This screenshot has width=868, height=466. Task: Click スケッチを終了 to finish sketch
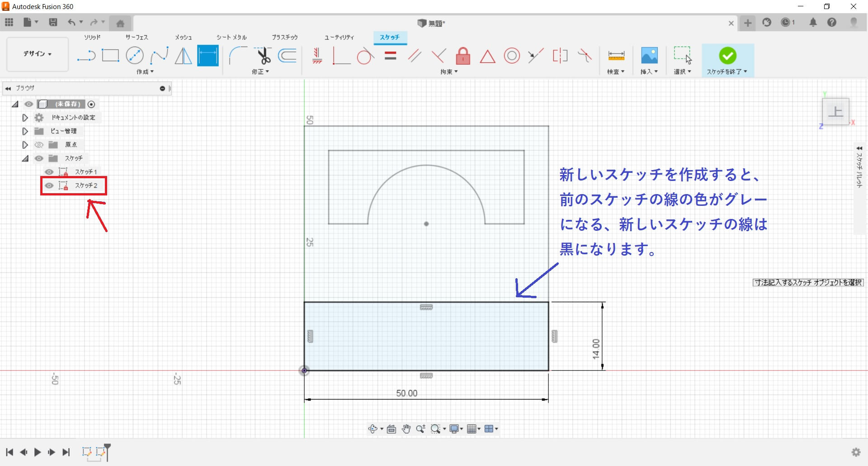pos(727,59)
